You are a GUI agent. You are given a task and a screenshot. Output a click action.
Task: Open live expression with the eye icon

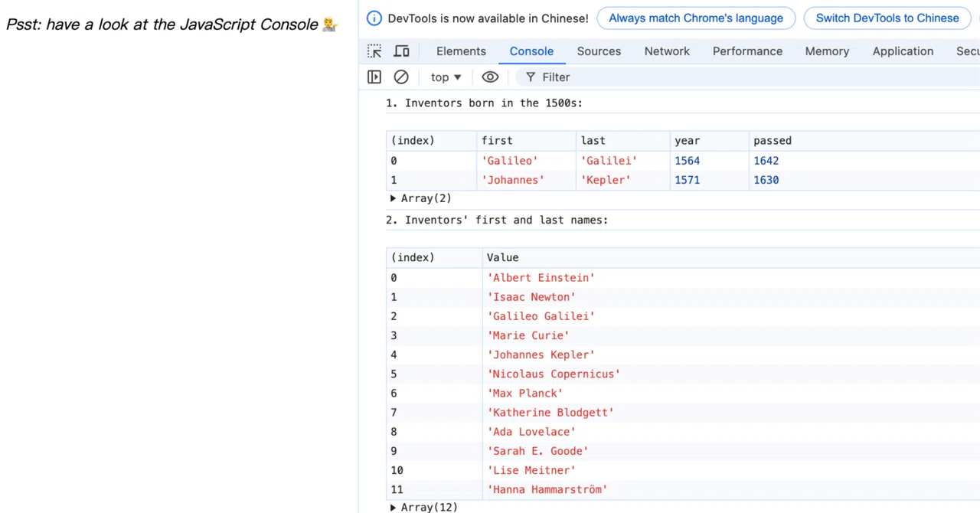[x=490, y=77]
